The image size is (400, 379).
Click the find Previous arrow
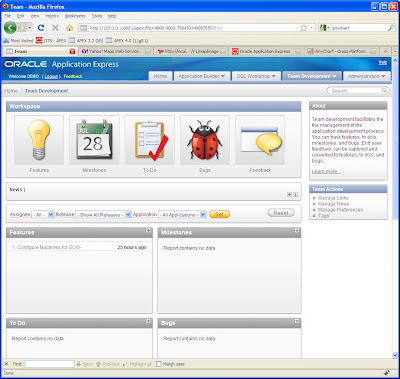107,364
